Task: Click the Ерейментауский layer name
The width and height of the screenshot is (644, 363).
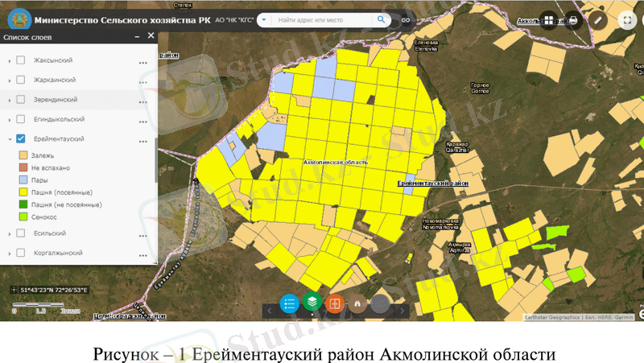Action: [x=59, y=138]
